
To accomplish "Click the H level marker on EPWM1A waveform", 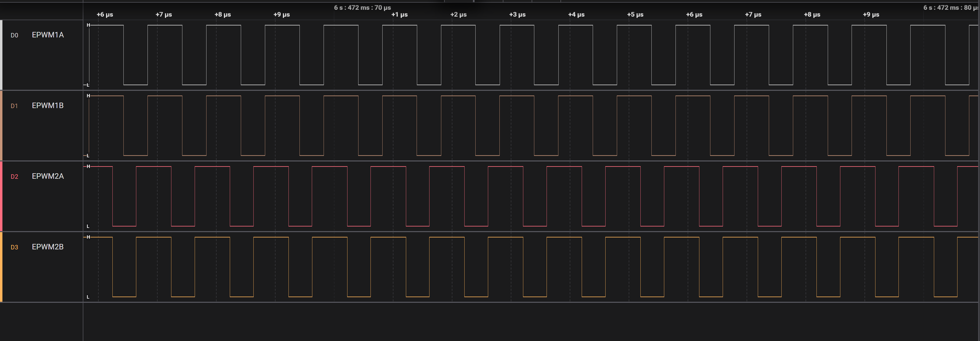I will coord(88,25).
